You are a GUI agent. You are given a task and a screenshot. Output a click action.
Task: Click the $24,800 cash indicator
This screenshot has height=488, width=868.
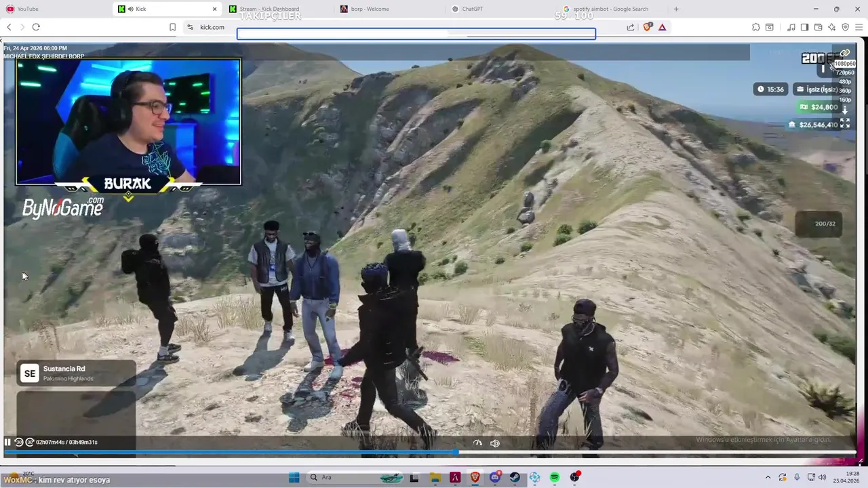pyautogui.click(x=818, y=107)
